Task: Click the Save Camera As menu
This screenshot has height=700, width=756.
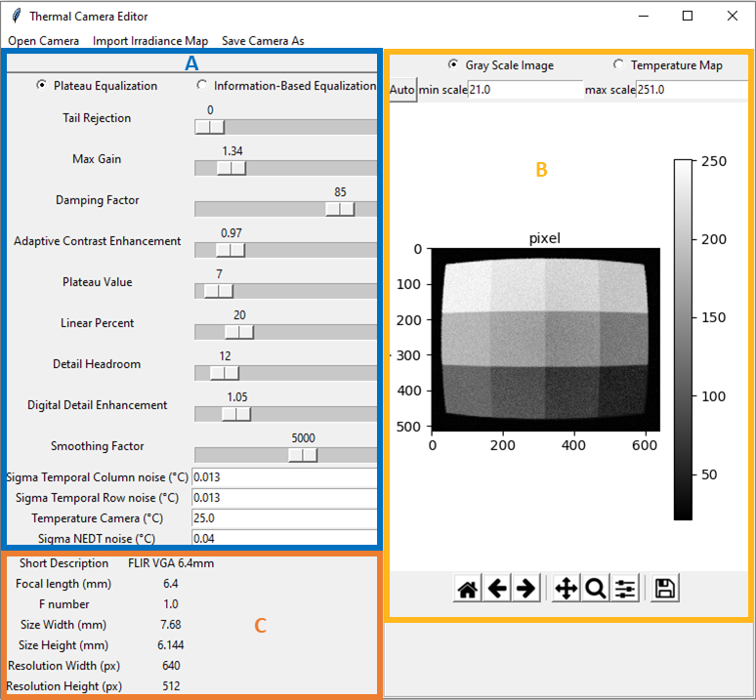Action: [263, 41]
